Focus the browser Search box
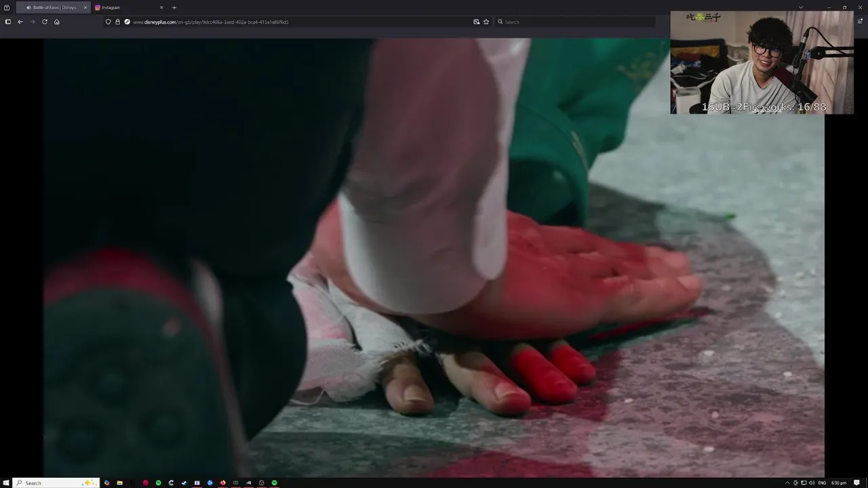This screenshot has height=488, width=868. click(575, 22)
